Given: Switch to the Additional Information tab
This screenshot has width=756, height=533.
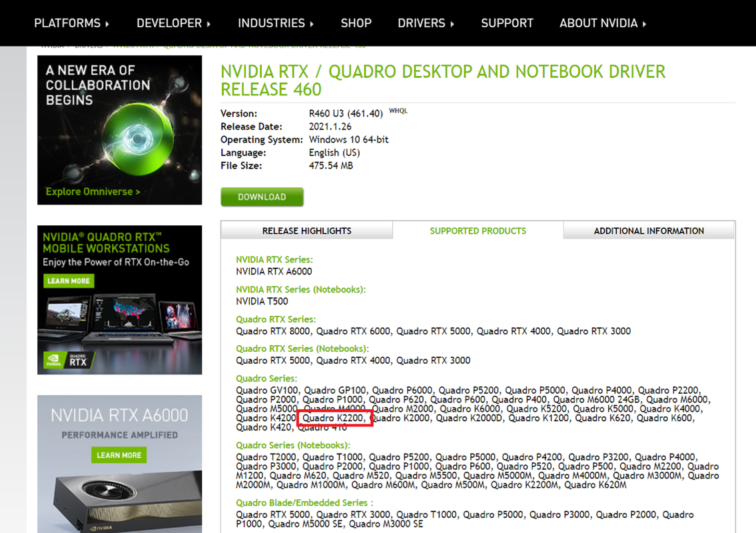Looking at the screenshot, I should pos(649,231).
